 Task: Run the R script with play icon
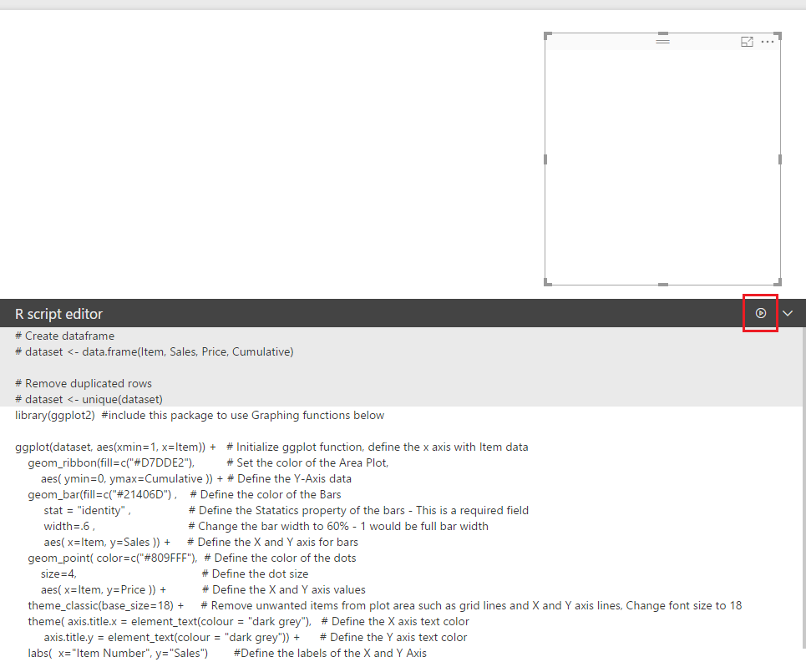761,313
